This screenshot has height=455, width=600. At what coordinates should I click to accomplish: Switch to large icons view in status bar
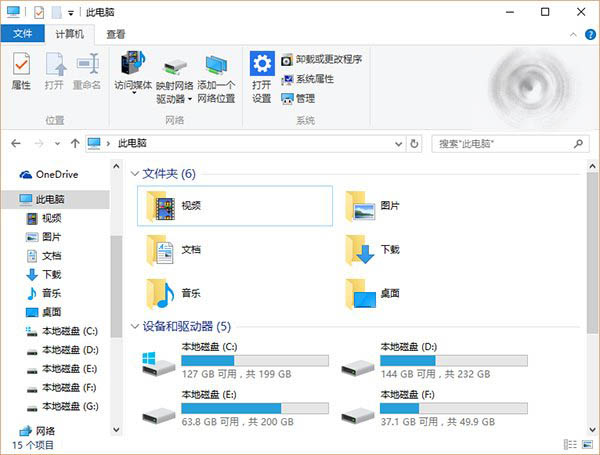pyautogui.click(x=587, y=444)
